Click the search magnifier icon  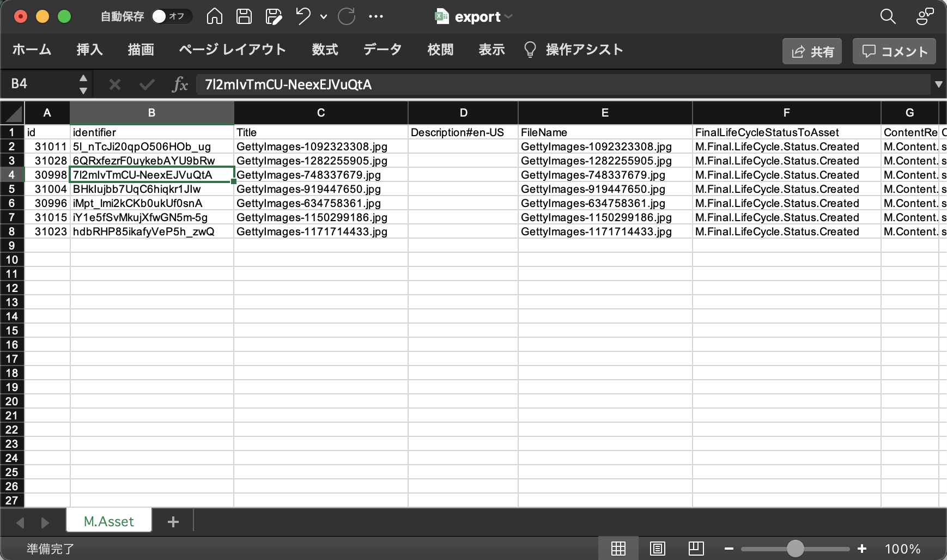(x=888, y=17)
